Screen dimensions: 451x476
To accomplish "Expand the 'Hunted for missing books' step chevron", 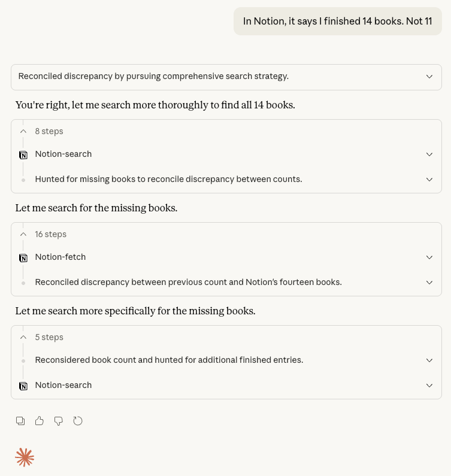I will [429, 179].
